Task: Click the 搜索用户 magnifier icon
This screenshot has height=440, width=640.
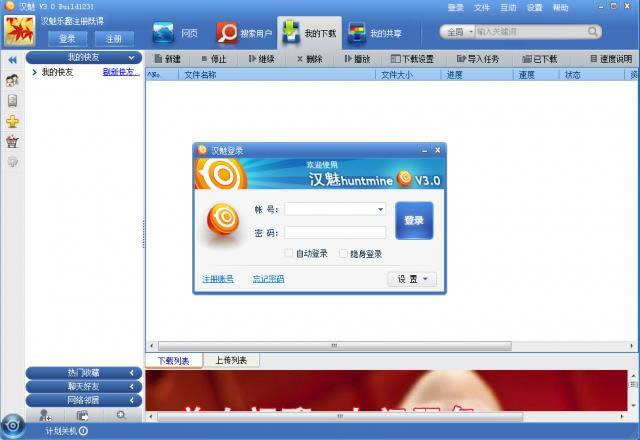Action: pyautogui.click(x=228, y=34)
